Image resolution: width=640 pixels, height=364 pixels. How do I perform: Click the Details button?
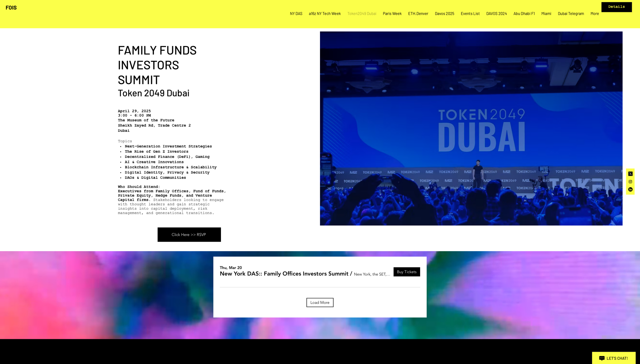616,7
